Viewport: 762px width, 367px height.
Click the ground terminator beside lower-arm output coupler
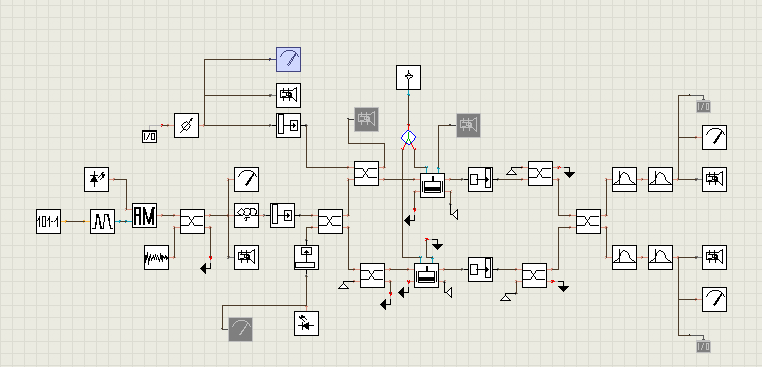coord(563,288)
